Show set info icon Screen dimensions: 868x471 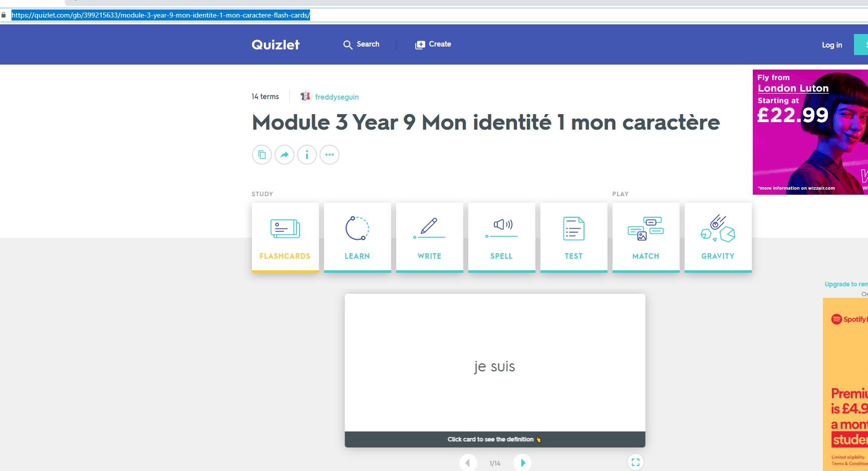(x=307, y=155)
